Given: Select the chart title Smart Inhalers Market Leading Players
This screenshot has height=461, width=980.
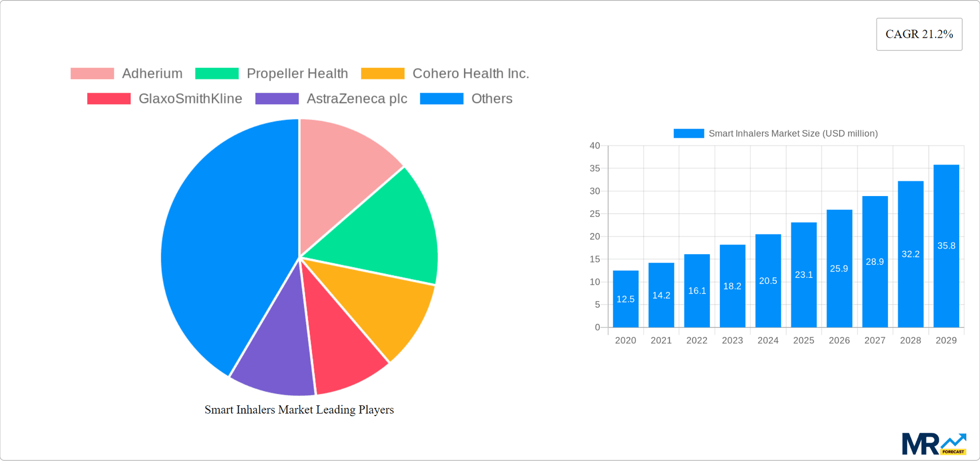Looking at the screenshot, I should click(299, 409).
